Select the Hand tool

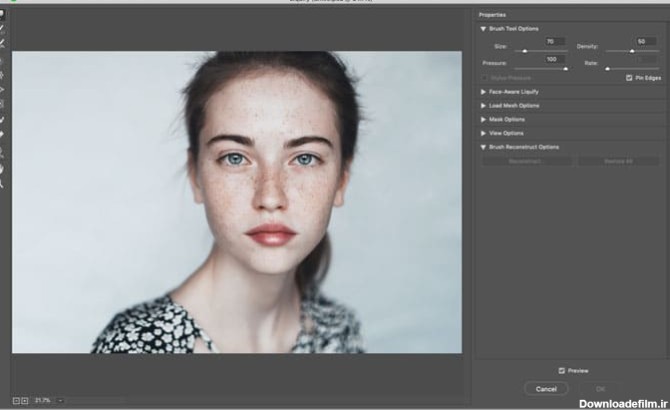coord(5,169)
